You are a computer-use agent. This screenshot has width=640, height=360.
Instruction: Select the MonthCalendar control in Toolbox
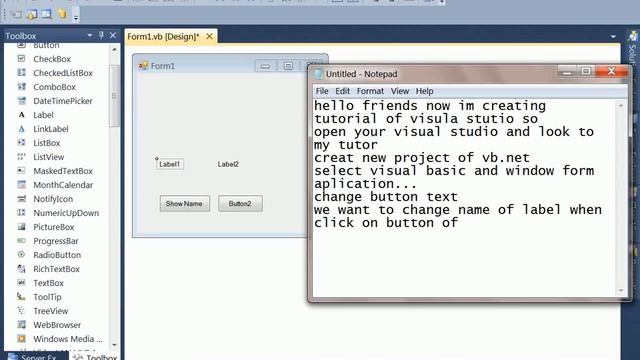tap(63, 185)
